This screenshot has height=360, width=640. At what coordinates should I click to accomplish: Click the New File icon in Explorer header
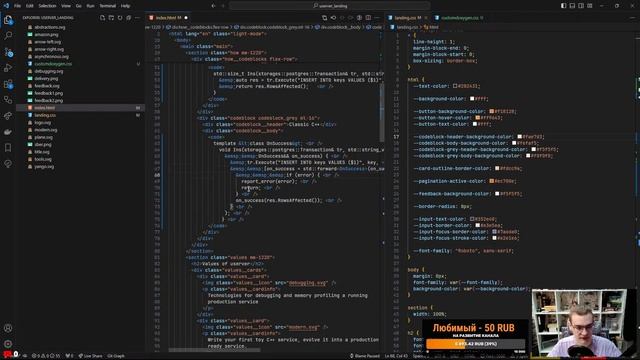(102, 18)
